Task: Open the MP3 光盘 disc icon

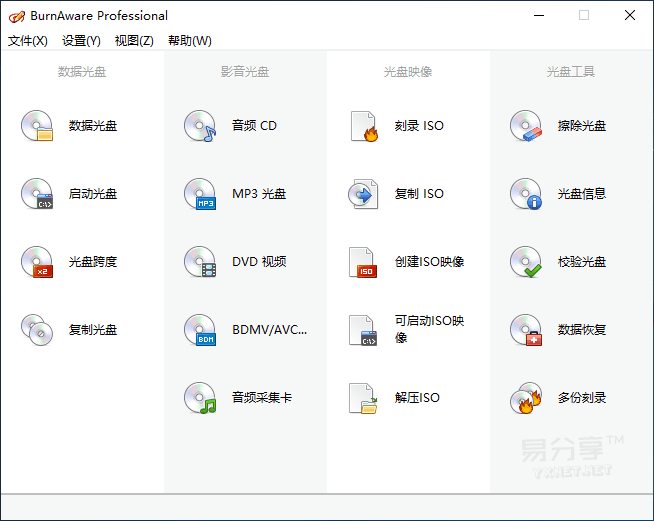Action: 200,194
